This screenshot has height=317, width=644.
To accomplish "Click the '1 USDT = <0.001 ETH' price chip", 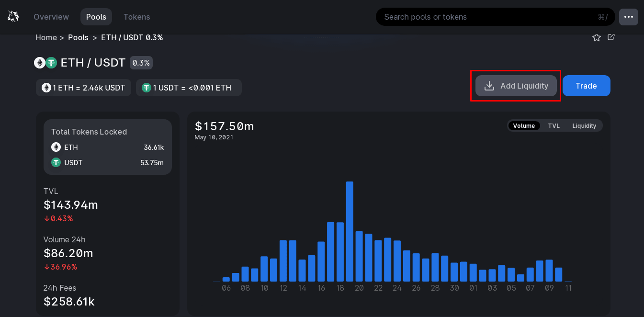I will 189,88.
